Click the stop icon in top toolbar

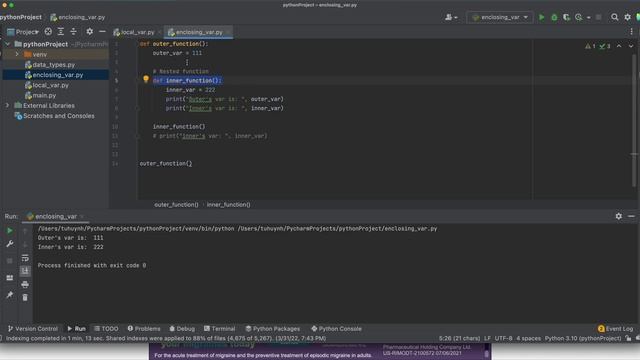tap(598, 17)
